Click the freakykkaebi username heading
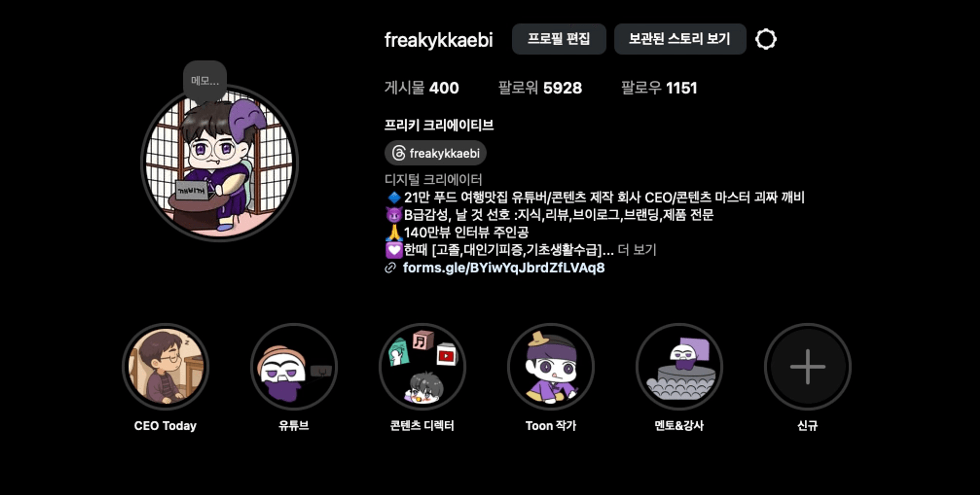The image size is (980, 495). 439,40
